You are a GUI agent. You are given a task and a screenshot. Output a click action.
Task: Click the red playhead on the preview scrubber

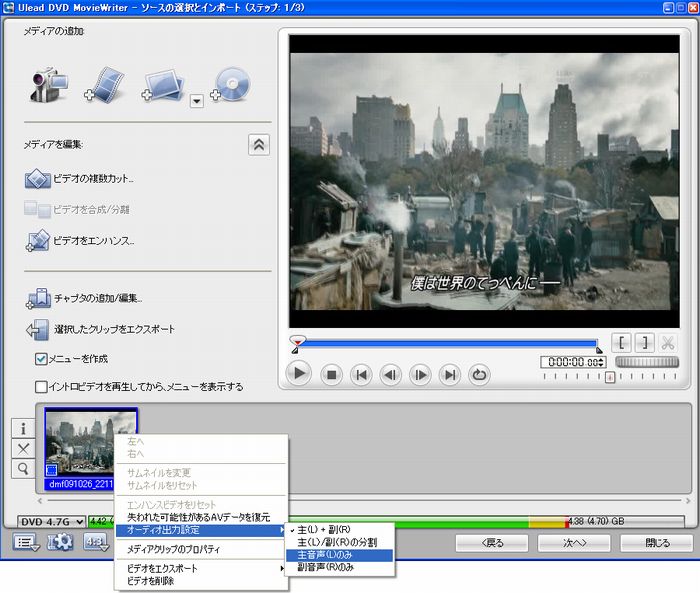pyautogui.click(x=297, y=341)
